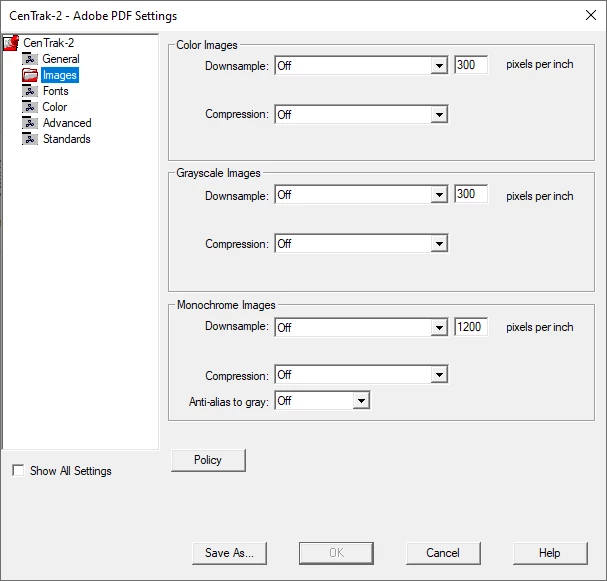Go to the Fonts settings section
Screen dimensions: 607x581
point(56,91)
